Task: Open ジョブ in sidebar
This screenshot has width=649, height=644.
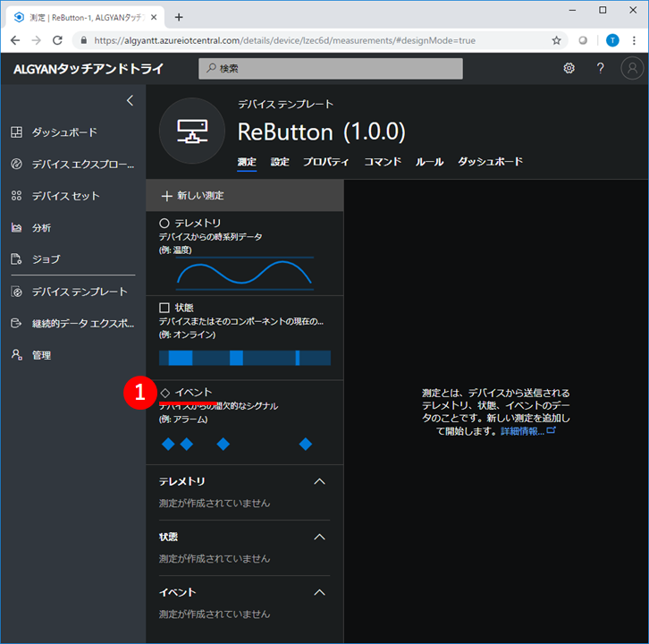Action: (46, 259)
